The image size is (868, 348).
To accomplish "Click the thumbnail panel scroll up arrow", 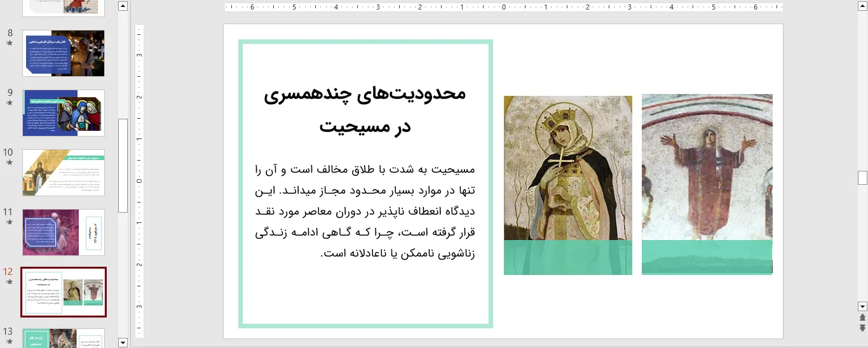I will click(x=123, y=6).
